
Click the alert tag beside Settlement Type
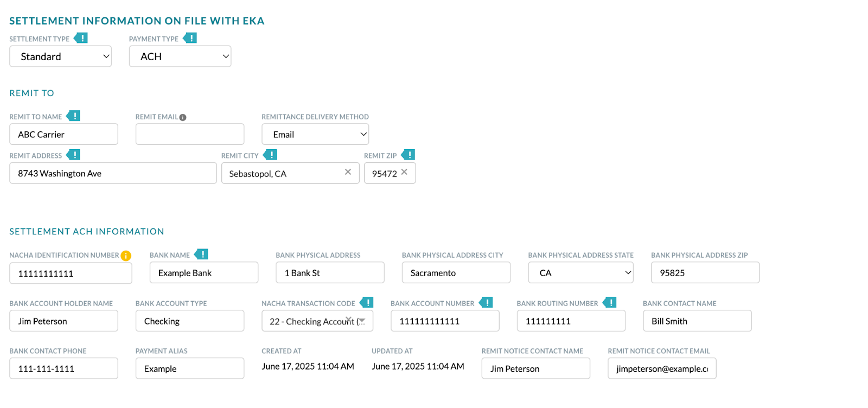tap(81, 38)
